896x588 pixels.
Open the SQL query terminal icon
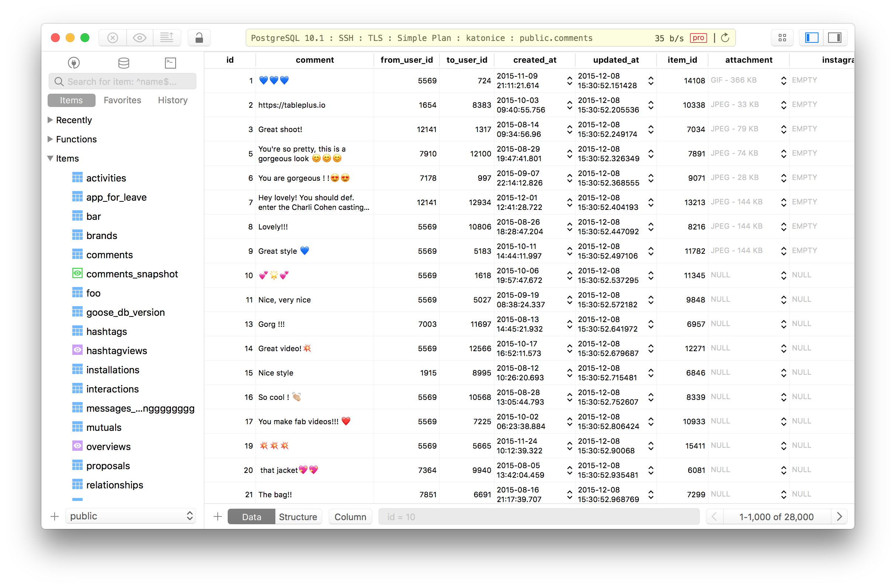coord(170,62)
